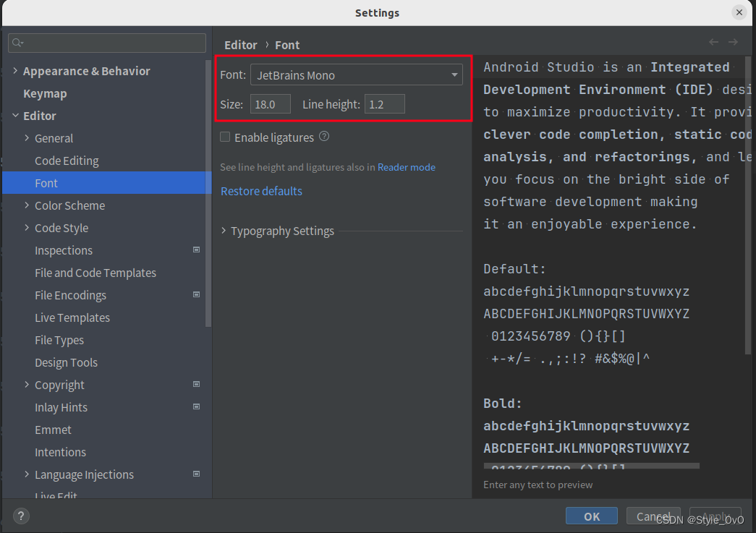Expand Appearance & Behavior section
This screenshot has width=756, height=533.
(x=15, y=71)
